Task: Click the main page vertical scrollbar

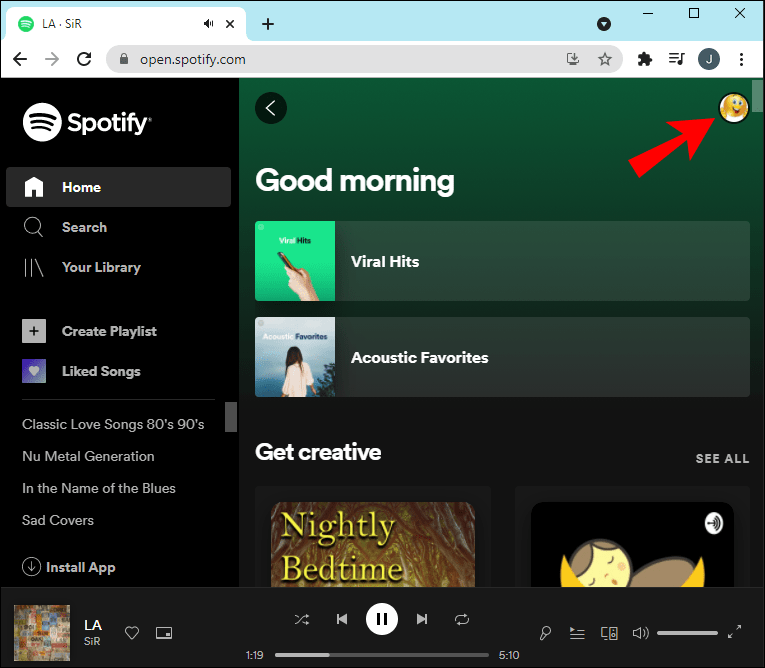Action: [757, 96]
